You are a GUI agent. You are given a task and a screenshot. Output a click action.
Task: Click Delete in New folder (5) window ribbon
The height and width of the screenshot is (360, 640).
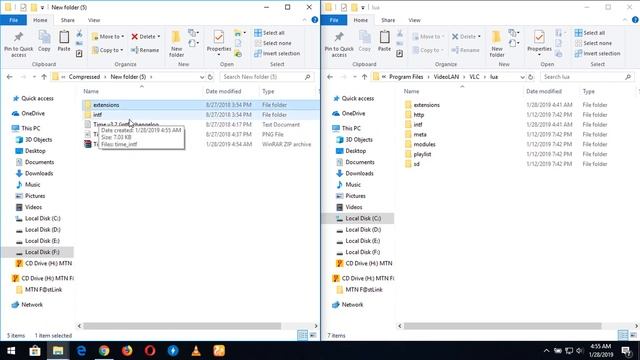click(146, 36)
